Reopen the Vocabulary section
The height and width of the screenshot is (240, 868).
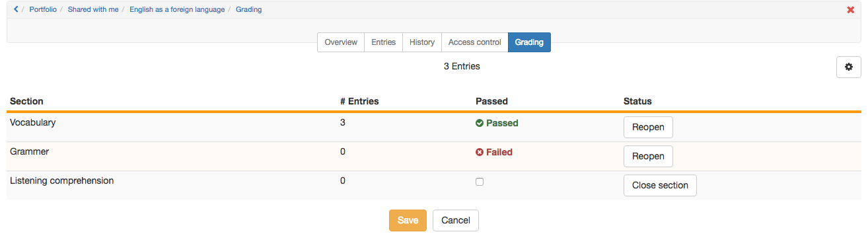point(648,127)
